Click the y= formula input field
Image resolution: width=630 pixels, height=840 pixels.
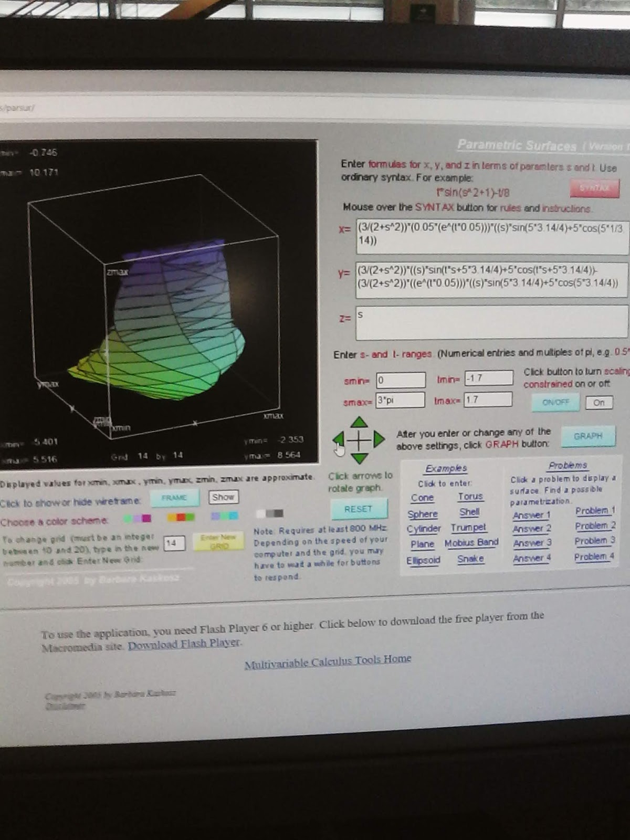[x=491, y=280]
